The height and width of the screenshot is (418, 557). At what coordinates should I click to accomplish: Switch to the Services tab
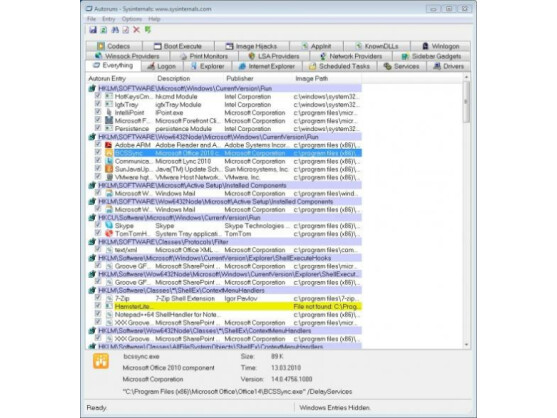point(402,66)
